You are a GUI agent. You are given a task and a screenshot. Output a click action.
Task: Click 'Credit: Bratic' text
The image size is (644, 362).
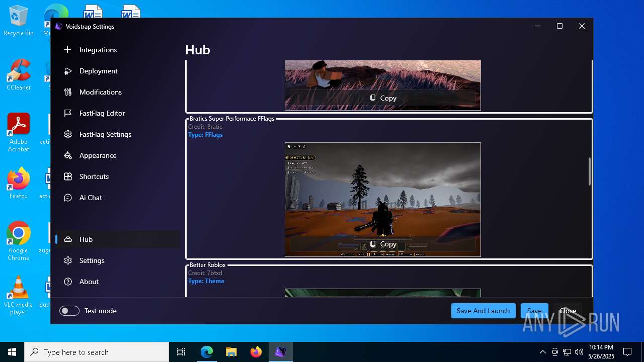[205, 127]
